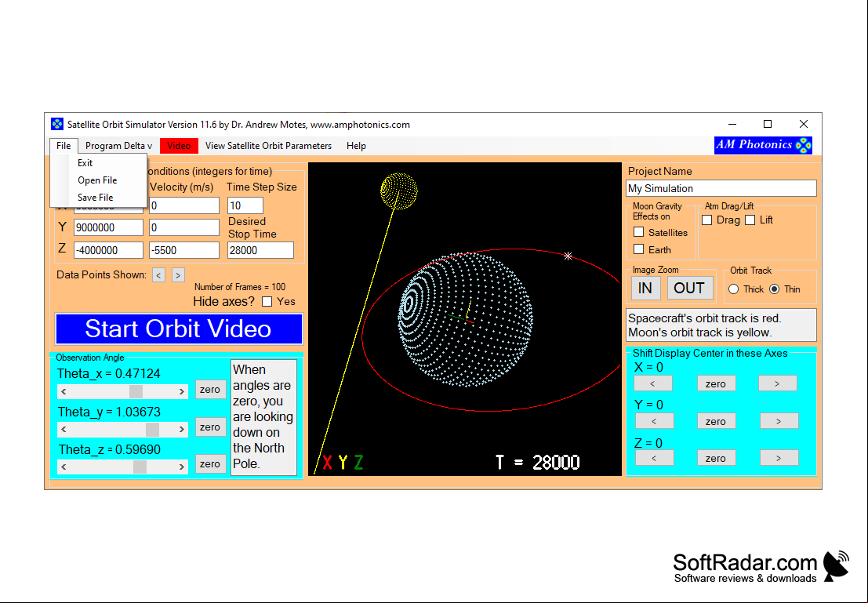
Task: Click the 'Theta_x = 0.47124' label
Action: pos(109,374)
